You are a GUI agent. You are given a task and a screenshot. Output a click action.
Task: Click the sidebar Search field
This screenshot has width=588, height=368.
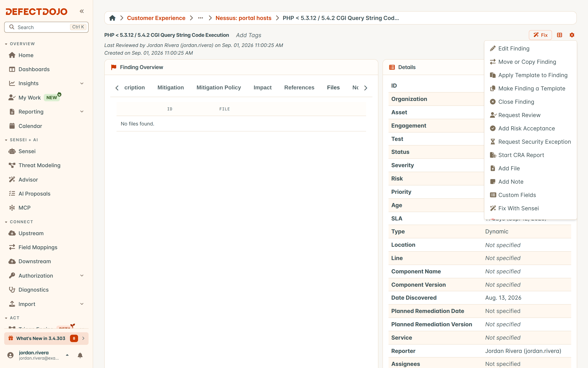point(46,27)
